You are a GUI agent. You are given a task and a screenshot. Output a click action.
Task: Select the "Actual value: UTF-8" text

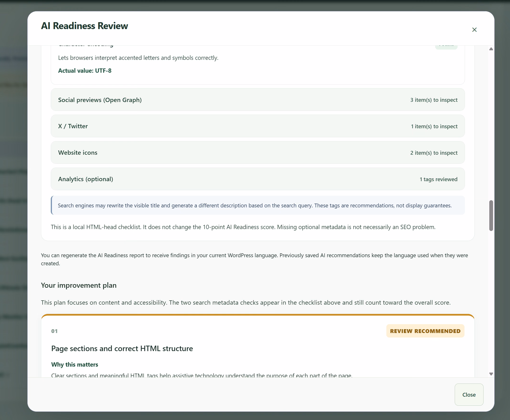point(85,71)
